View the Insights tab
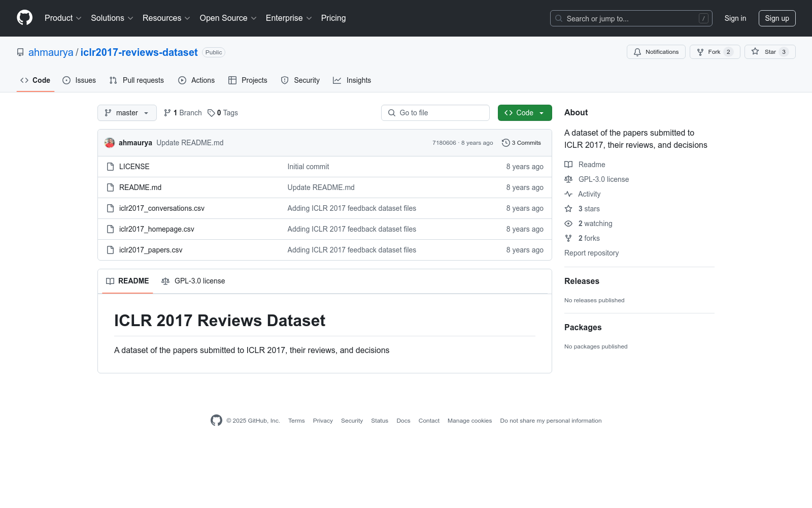 [352, 80]
